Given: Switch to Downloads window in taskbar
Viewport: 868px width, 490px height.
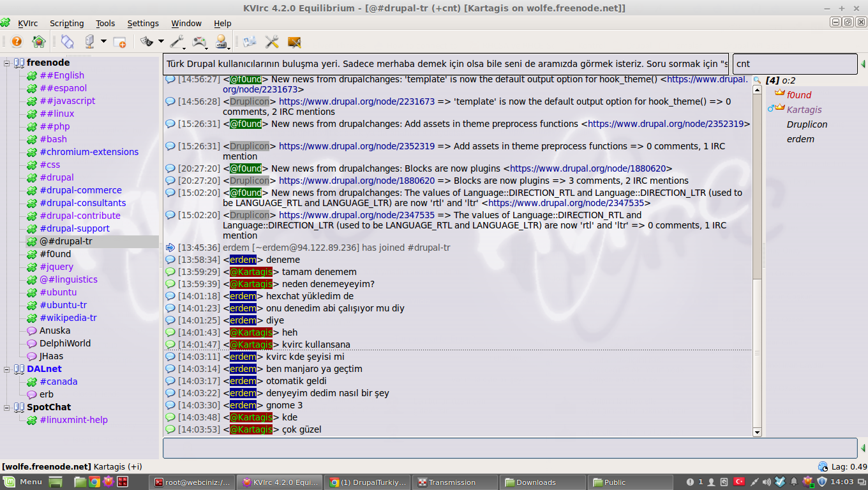Looking at the screenshot, I should [x=542, y=482].
